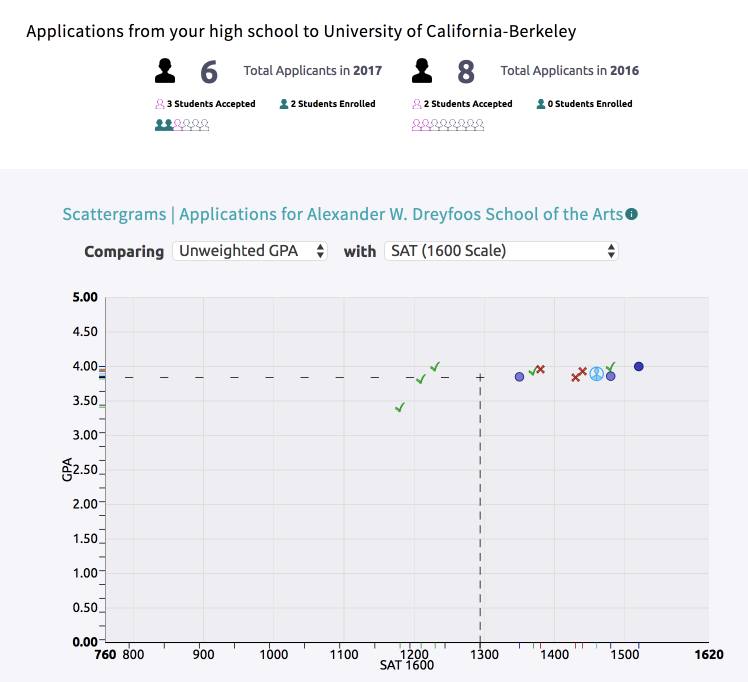This screenshot has height=682, width=748.
Task: Click the green checkmark near 1370 SAT
Action: [533, 371]
